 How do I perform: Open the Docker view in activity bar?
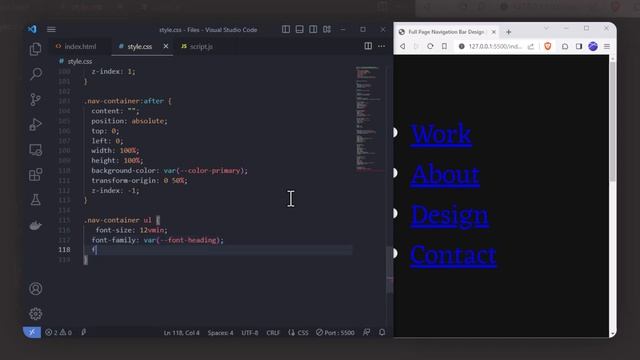click(36, 225)
